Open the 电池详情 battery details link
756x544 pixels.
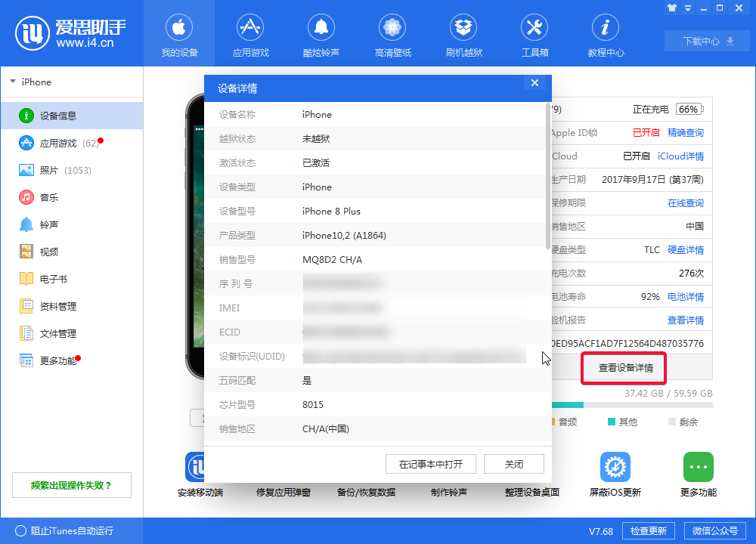pos(686,296)
